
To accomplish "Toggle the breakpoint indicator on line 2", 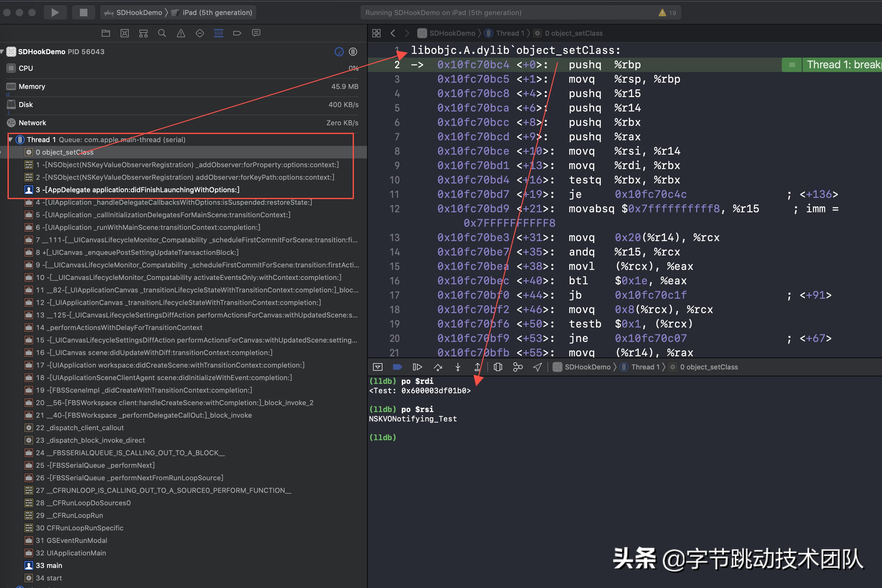I will pyautogui.click(x=397, y=64).
